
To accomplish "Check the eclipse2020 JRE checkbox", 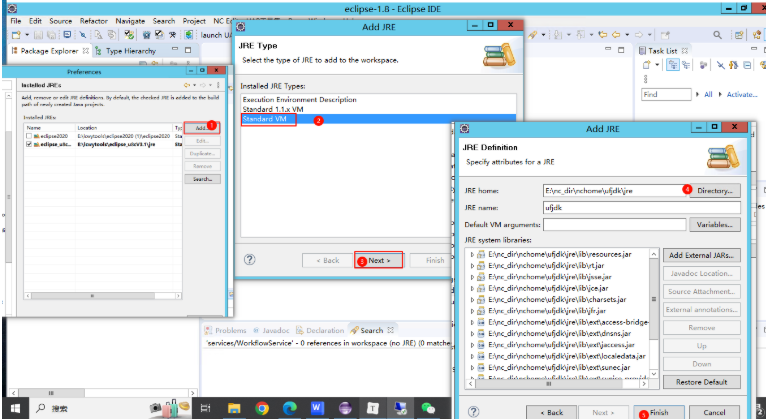I will [x=28, y=136].
